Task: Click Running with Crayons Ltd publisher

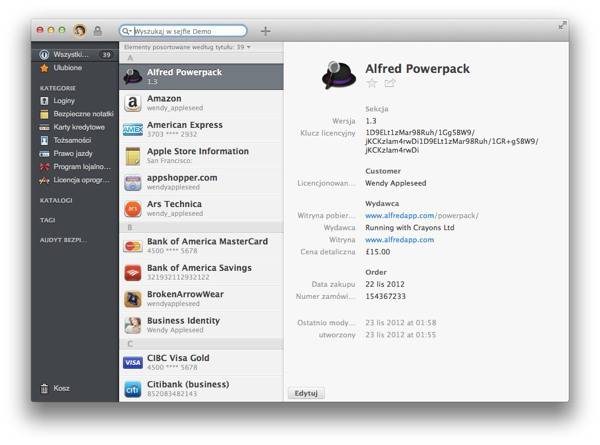Action: pos(410,228)
